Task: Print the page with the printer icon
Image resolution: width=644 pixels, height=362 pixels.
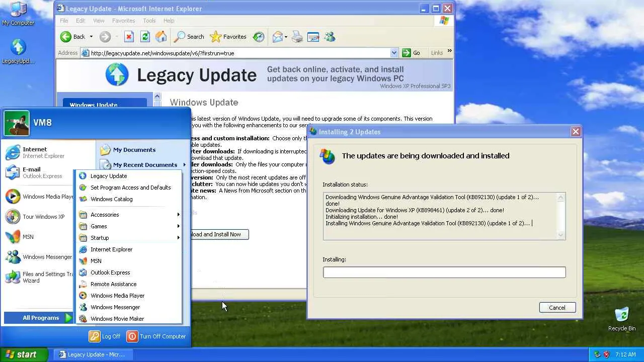Action: (x=297, y=37)
